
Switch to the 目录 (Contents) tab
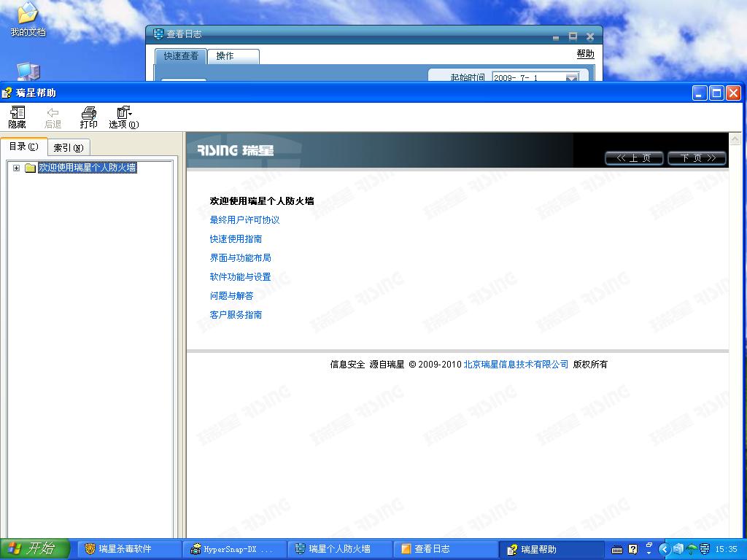pos(24,147)
